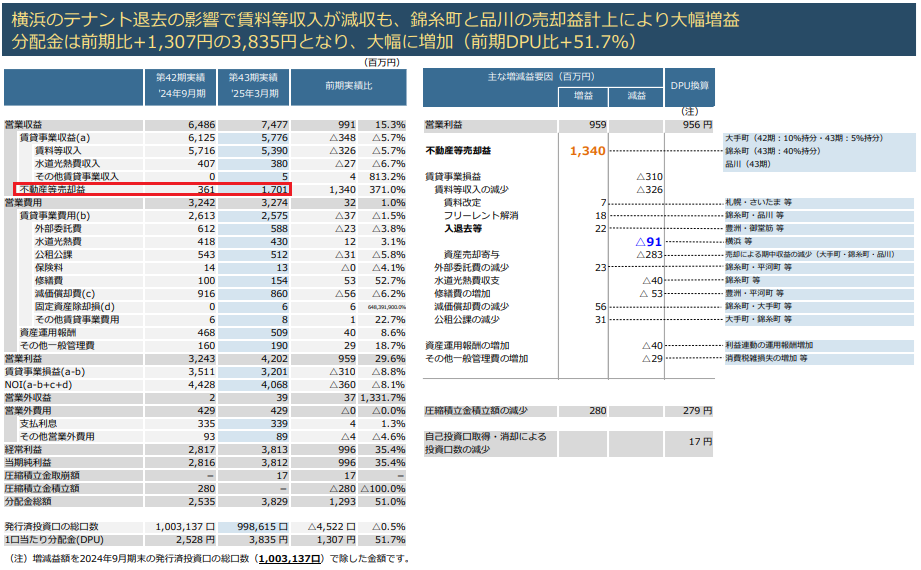The image size is (921, 570).
Task: Select the フリーレント解消 label
Action: [481, 216]
